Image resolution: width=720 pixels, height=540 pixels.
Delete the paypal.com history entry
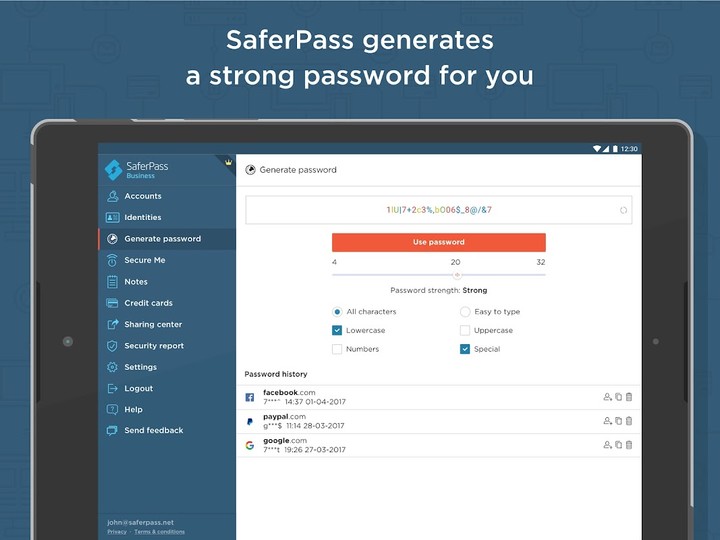(x=629, y=421)
